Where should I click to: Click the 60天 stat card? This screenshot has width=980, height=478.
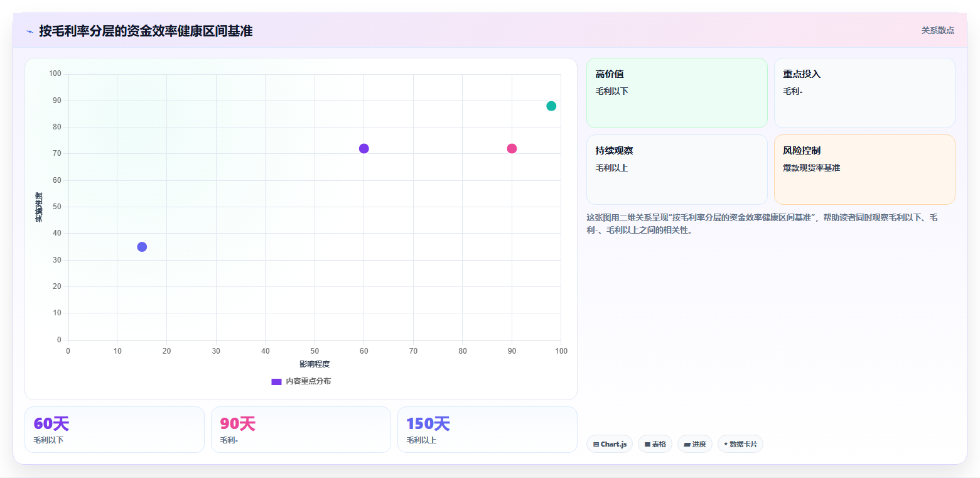click(x=114, y=430)
